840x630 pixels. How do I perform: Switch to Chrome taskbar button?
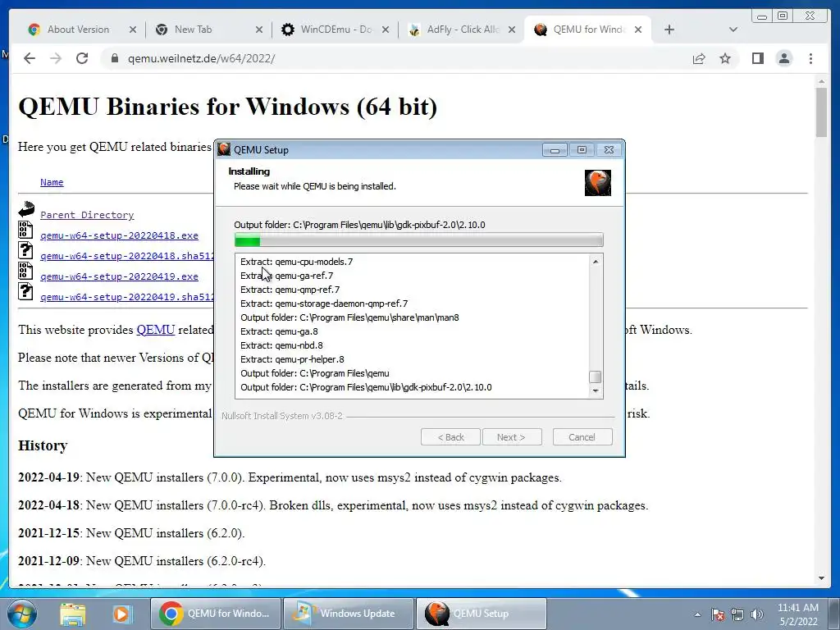click(x=216, y=614)
